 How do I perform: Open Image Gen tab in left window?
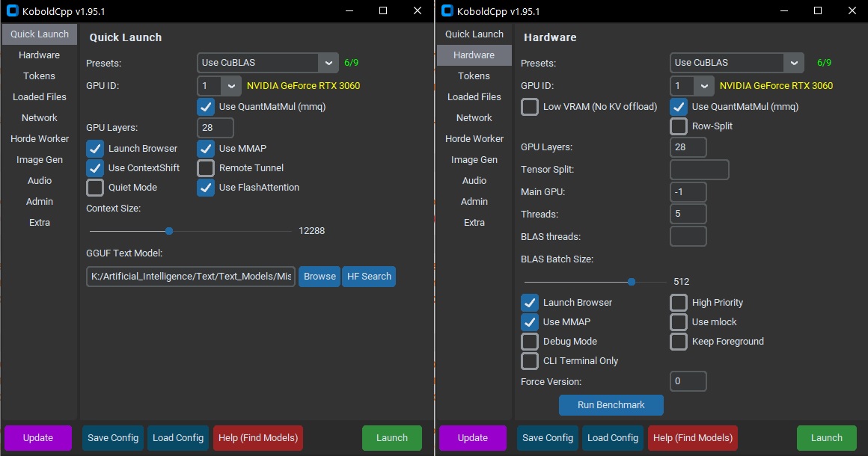(x=40, y=160)
